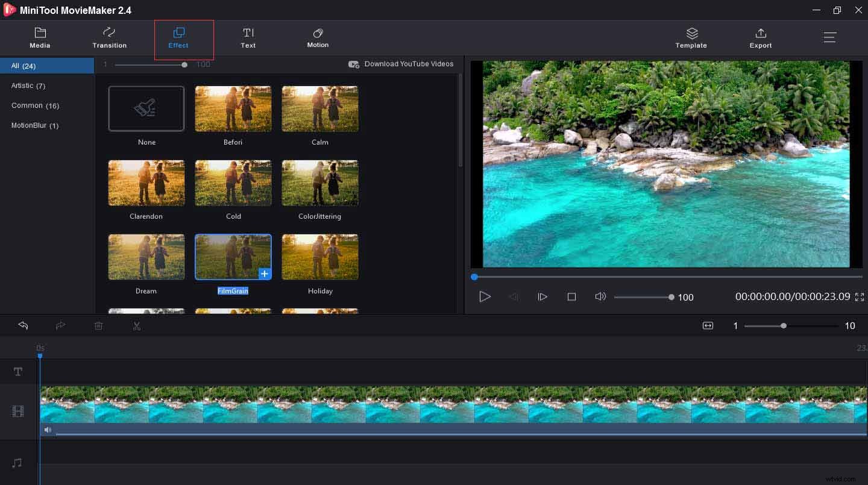Mute the video track audio
868x485 pixels.
click(48, 430)
